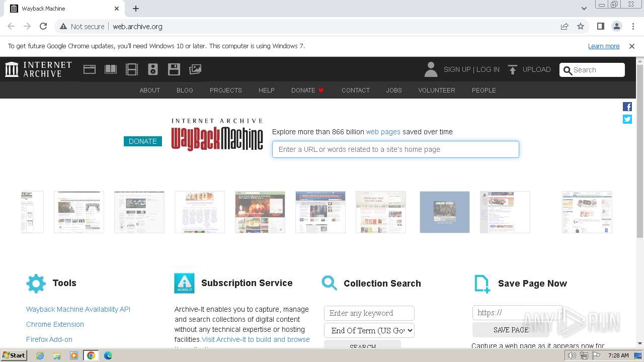Screen dimensions: 644x362
Task: Open the blue-gray background thumbnail
Action: point(445,212)
